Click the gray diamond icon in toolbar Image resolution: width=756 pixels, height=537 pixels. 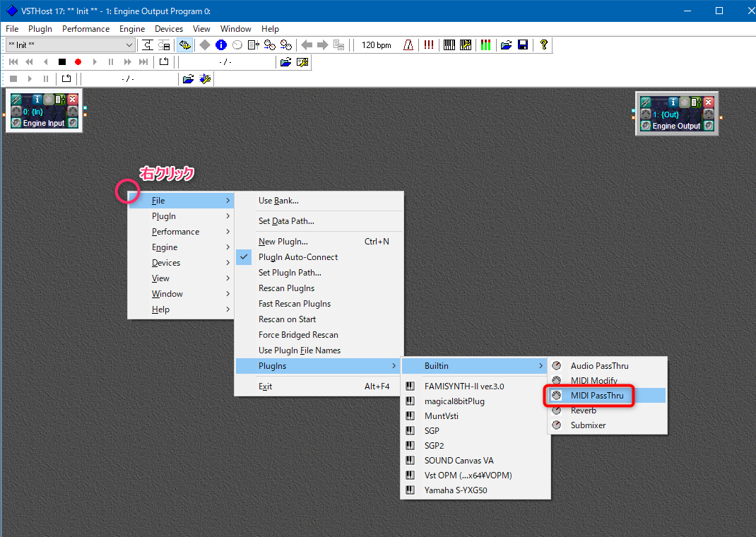205,45
